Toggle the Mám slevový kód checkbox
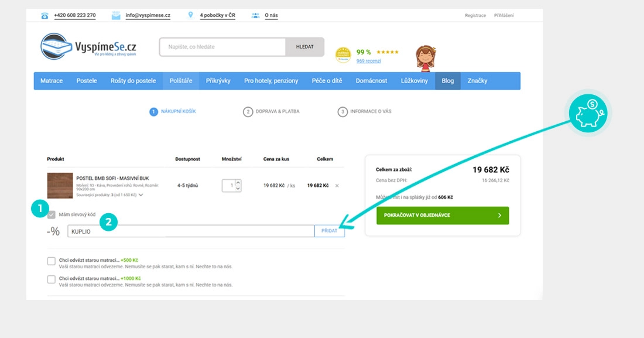This screenshot has height=338, width=644. (52, 215)
